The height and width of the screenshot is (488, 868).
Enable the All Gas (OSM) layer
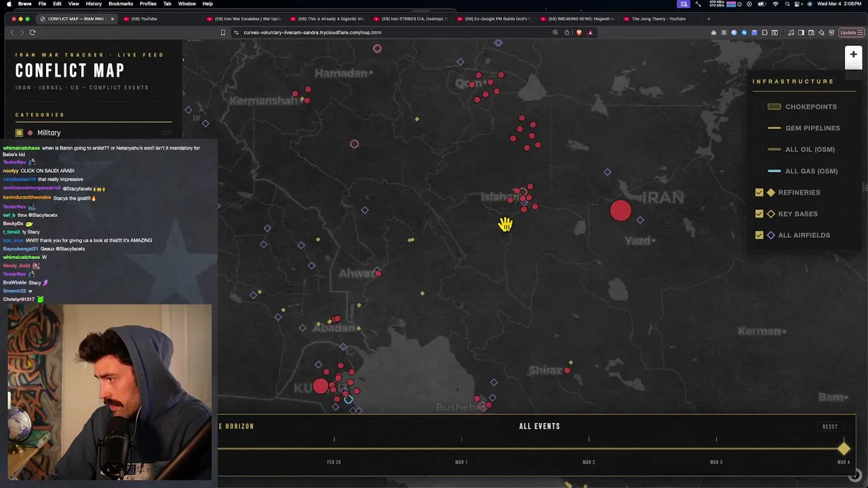click(759, 171)
